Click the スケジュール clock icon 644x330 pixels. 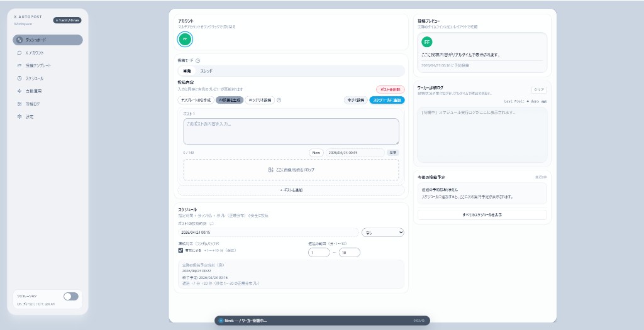[x=19, y=79]
